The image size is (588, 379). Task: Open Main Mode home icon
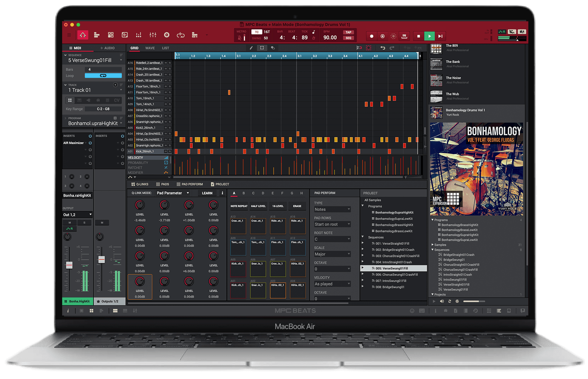pyautogui.click(x=83, y=35)
